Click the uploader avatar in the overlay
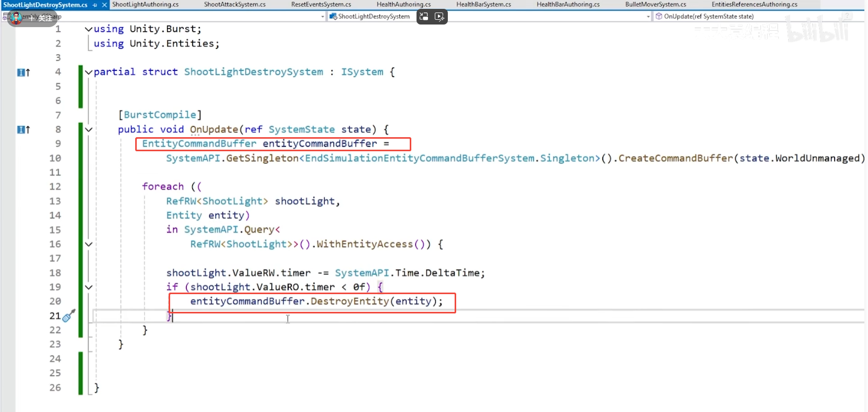 coord(17,18)
